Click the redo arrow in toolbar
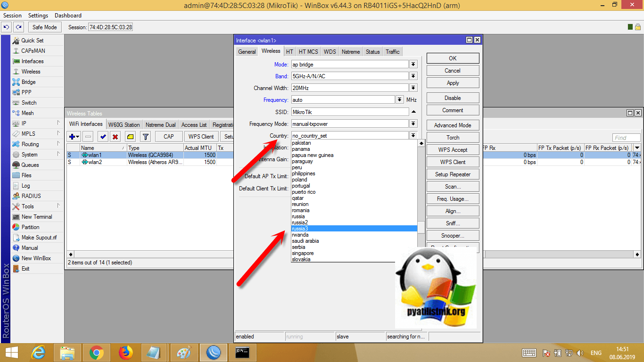This screenshot has height=362, width=644. coord(18,27)
